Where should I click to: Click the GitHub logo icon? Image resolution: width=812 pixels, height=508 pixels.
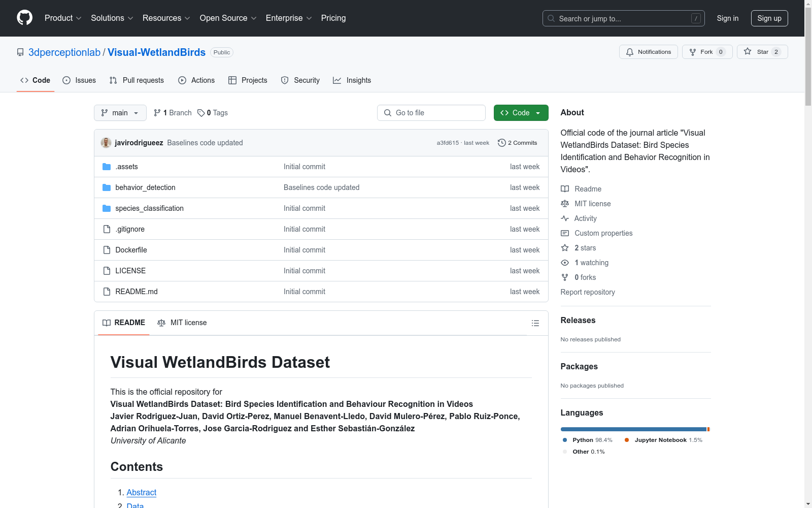(24, 18)
